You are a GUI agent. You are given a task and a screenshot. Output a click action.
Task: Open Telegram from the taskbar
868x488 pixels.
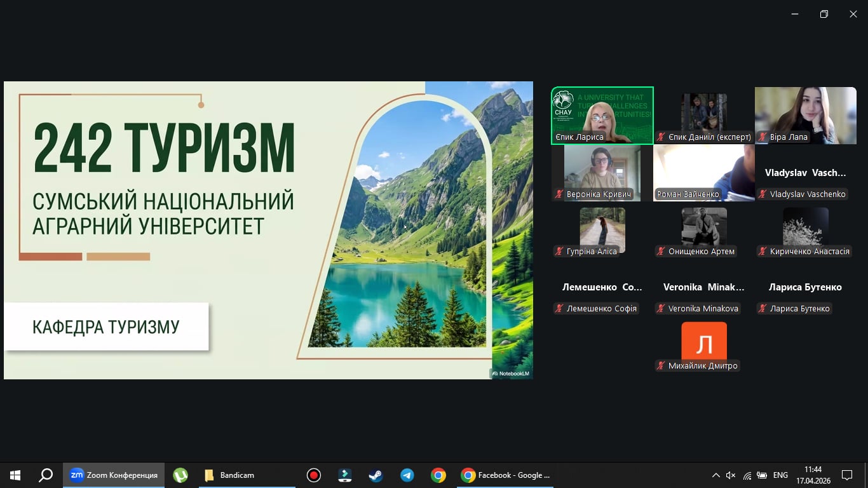tap(407, 475)
